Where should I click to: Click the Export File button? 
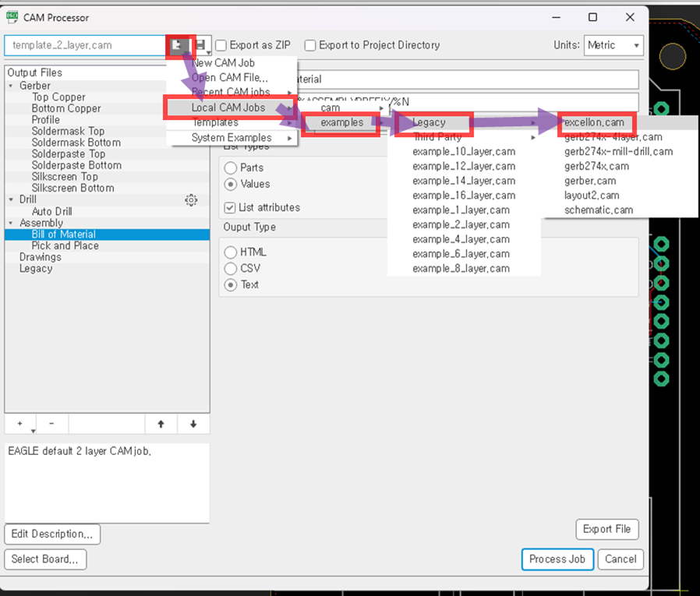tap(607, 530)
